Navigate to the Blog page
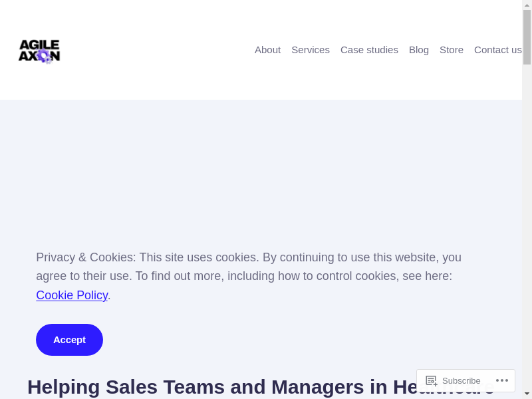 coord(419,50)
